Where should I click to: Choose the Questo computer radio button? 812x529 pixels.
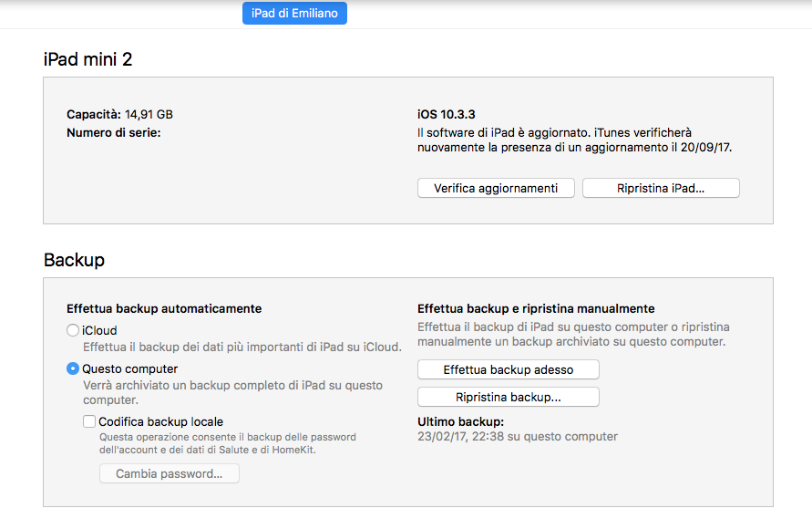[73, 369]
